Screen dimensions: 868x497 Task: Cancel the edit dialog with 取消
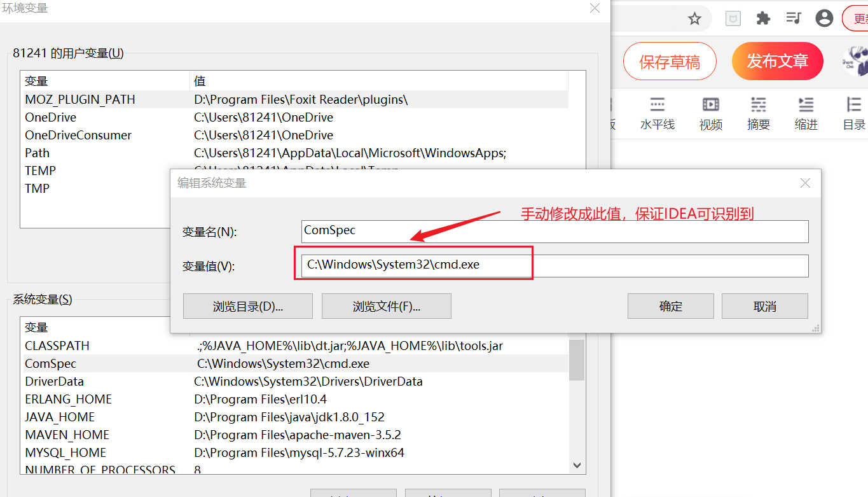(764, 306)
